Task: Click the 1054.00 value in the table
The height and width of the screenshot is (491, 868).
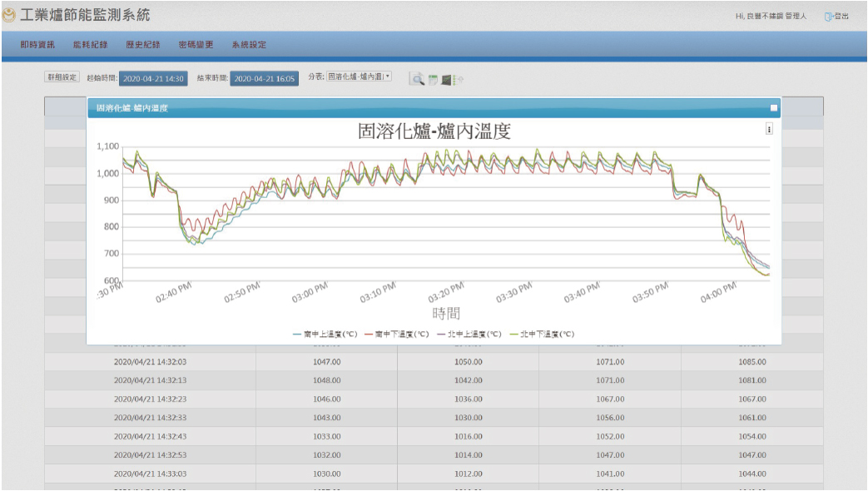Action: [752, 437]
